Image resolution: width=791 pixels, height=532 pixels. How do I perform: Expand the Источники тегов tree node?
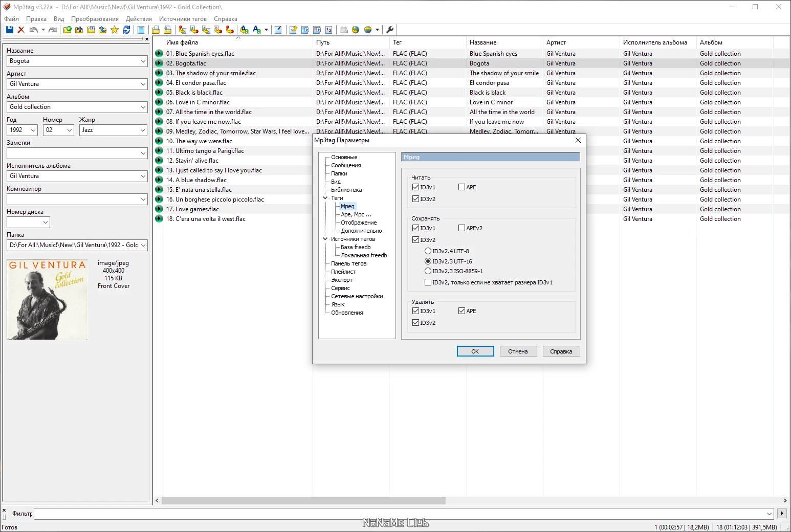point(325,238)
